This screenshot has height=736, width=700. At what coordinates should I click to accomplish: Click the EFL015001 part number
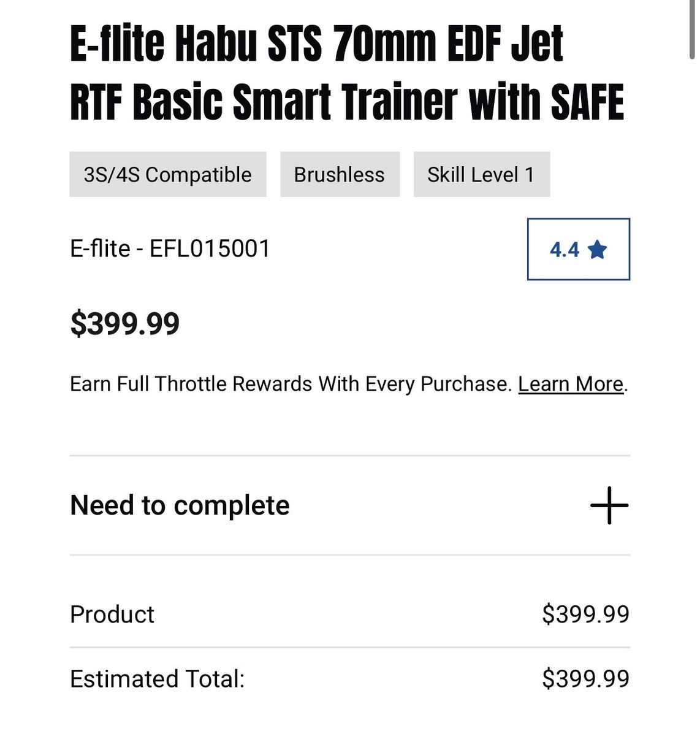pyautogui.click(x=210, y=249)
